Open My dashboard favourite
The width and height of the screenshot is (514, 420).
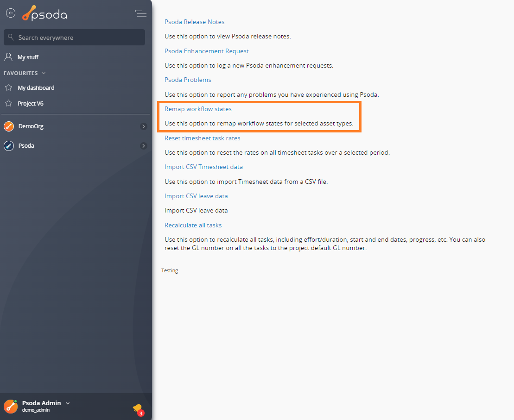(x=36, y=88)
